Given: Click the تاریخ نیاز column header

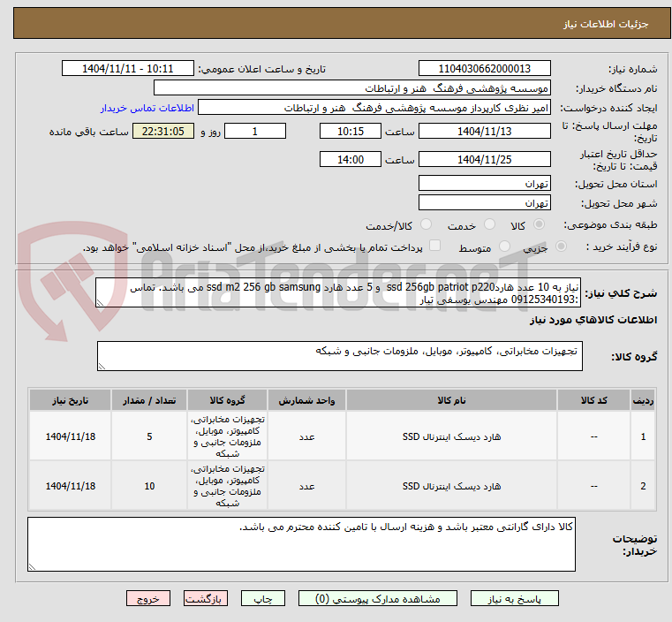Looking at the screenshot, I should [x=71, y=400].
